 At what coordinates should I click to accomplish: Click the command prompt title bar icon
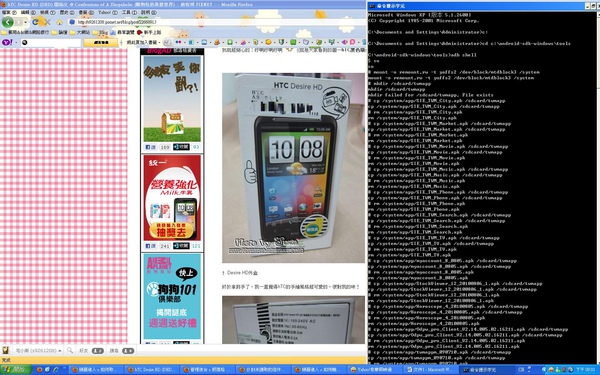tap(372, 6)
